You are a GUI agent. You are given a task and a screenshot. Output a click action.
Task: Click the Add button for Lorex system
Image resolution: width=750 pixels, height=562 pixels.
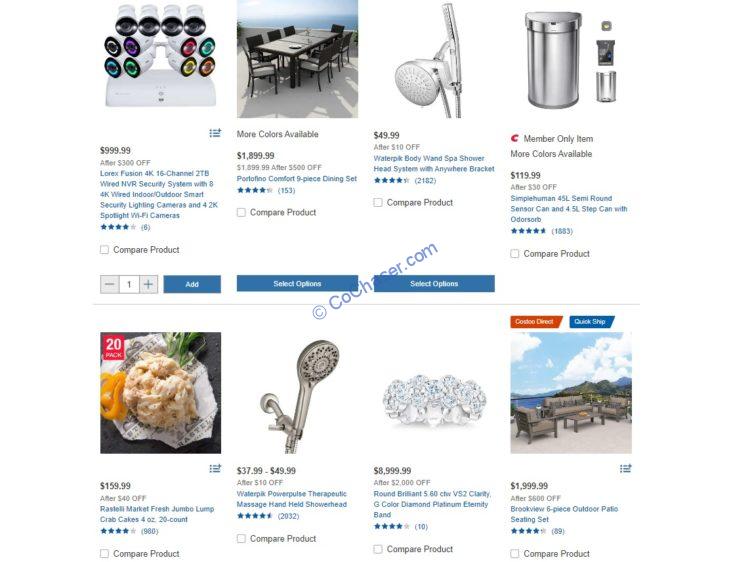tap(192, 284)
